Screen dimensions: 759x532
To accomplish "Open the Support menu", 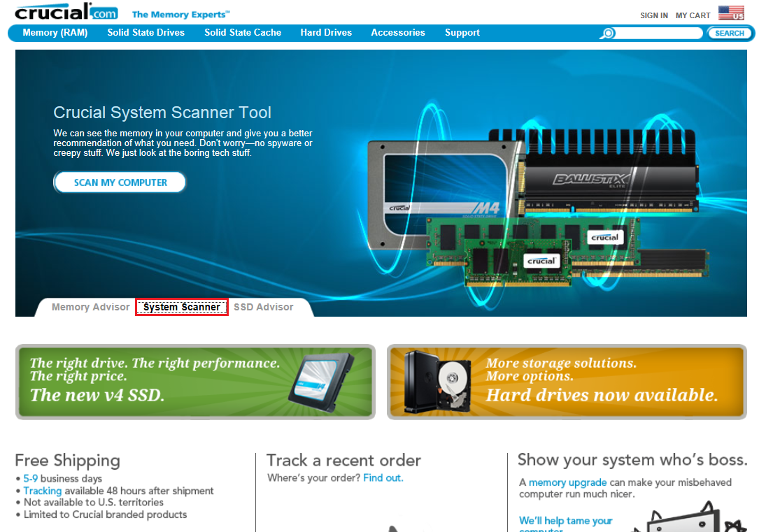I will (x=462, y=32).
